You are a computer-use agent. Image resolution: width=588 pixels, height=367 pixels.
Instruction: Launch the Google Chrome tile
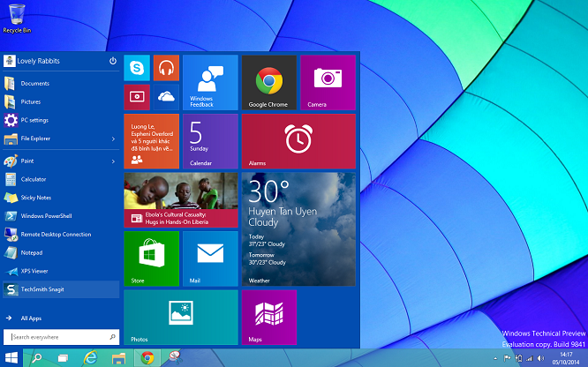coord(269,82)
